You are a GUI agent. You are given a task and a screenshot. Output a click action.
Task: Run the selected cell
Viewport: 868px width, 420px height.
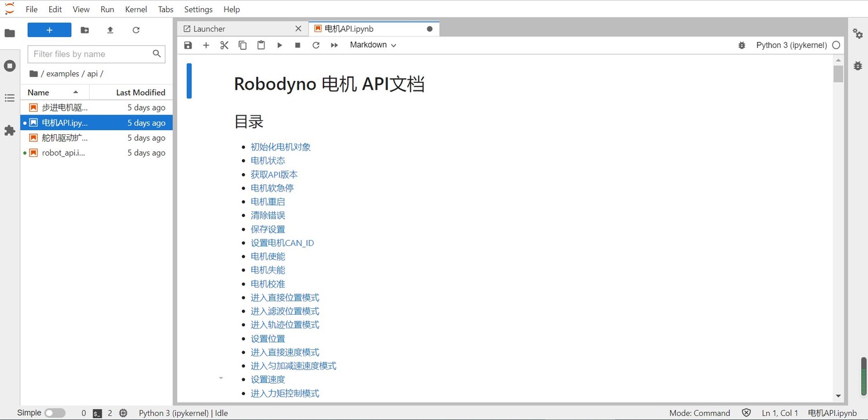tap(279, 45)
